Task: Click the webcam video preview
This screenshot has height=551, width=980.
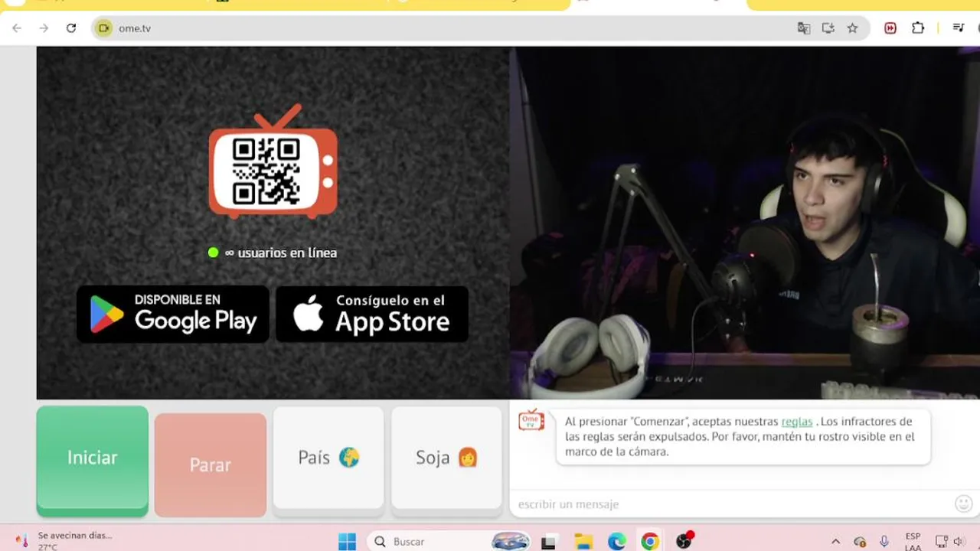Action: click(745, 223)
